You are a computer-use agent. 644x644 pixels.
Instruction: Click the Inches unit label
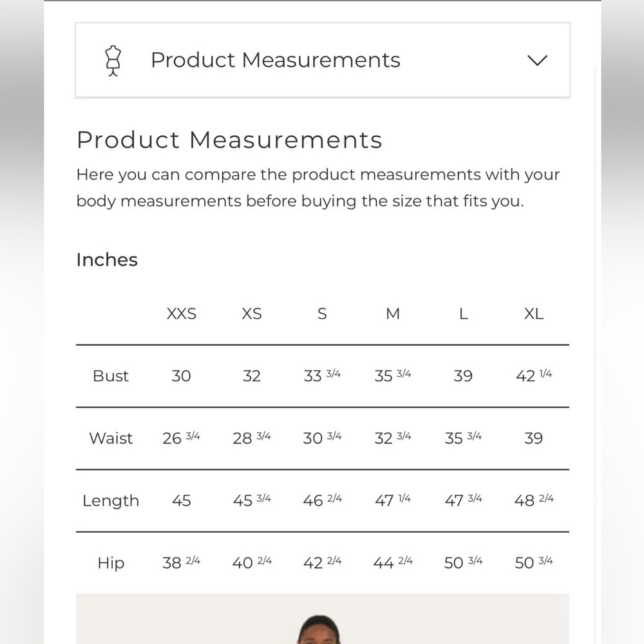(107, 260)
